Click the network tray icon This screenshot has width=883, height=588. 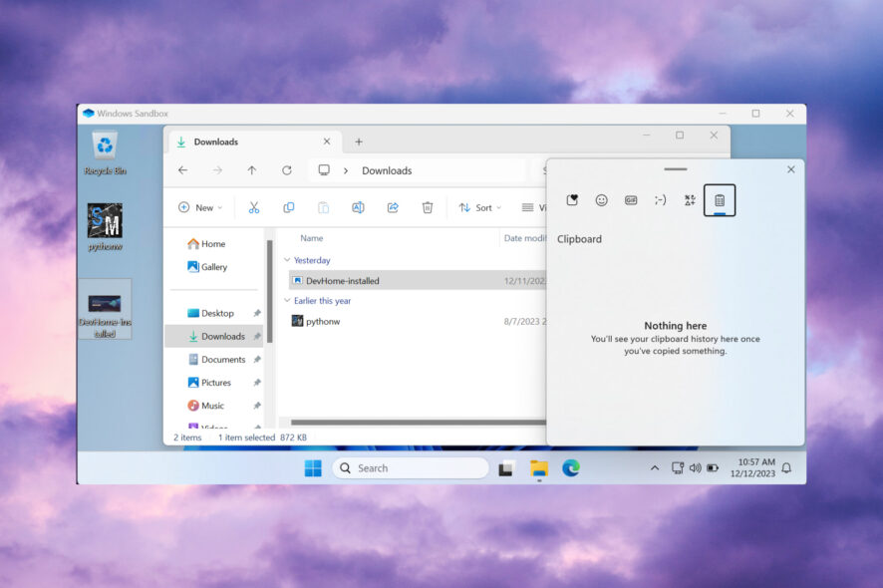click(678, 468)
